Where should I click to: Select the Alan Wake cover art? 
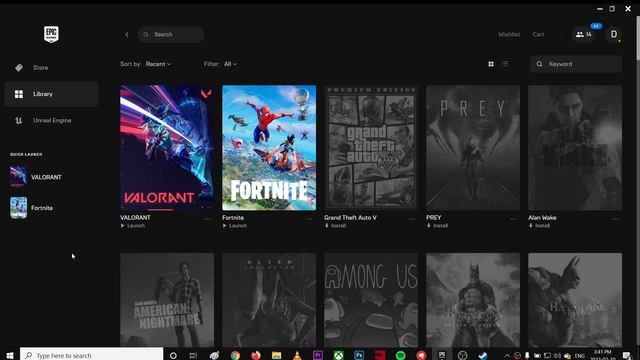coord(575,148)
